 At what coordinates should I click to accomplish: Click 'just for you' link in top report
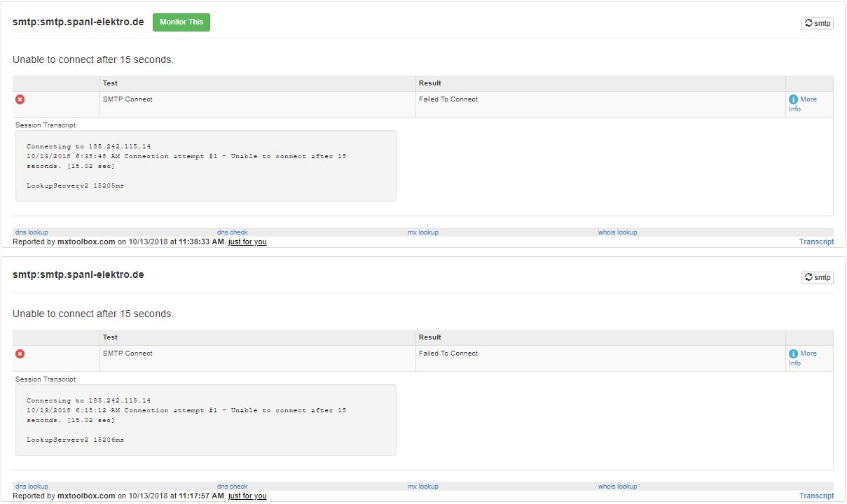(x=247, y=241)
